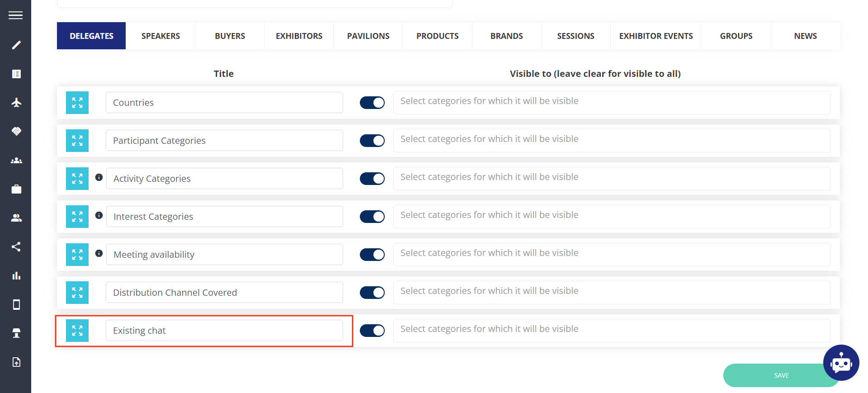Screen dimensions: 868x393
Task: Open the EXHIBITOR EVENTS tab
Action: click(656, 36)
